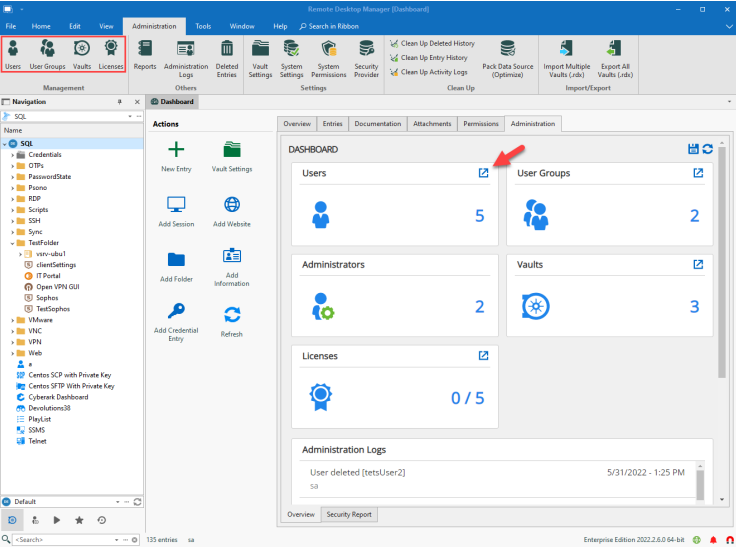
Task: Select Cyberark Dashboard entry
Action: 58,397
